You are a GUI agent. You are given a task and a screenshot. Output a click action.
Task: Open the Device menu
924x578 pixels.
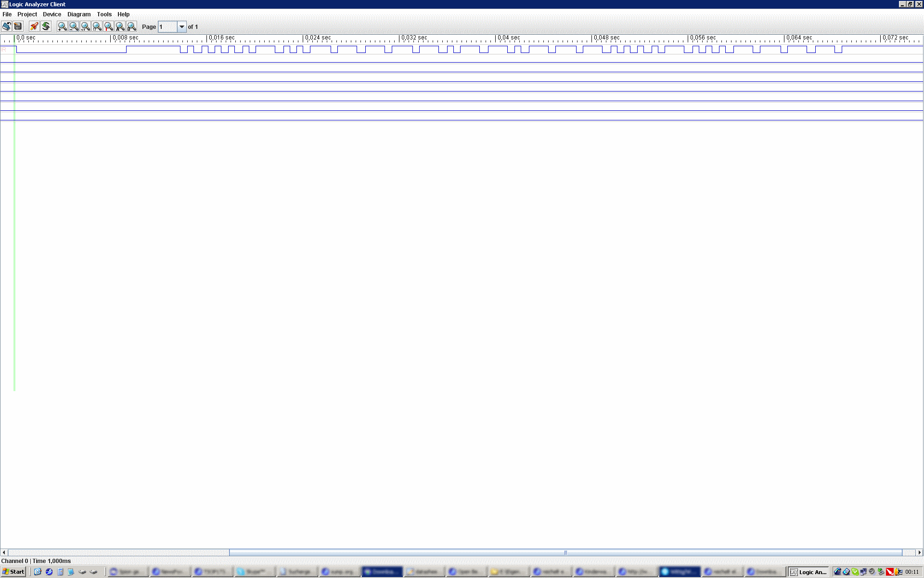point(52,14)
